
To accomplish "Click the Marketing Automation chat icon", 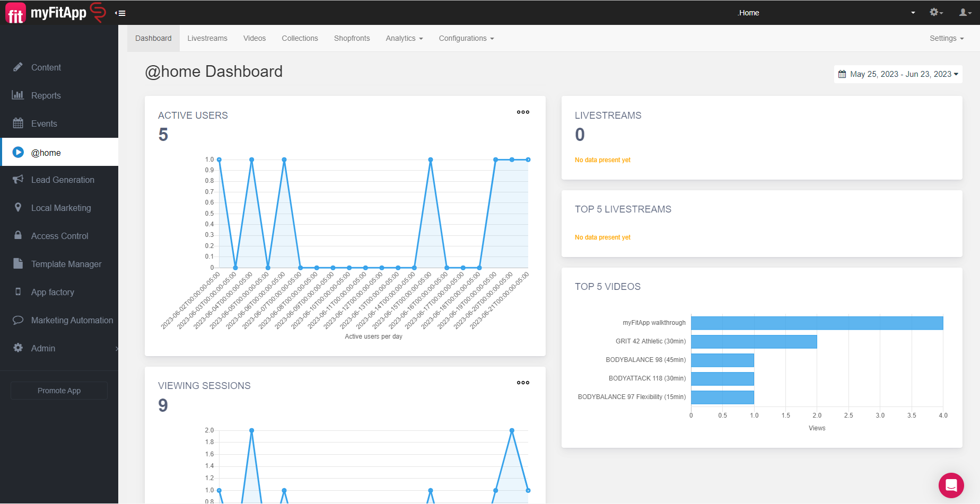I will 18,320.
